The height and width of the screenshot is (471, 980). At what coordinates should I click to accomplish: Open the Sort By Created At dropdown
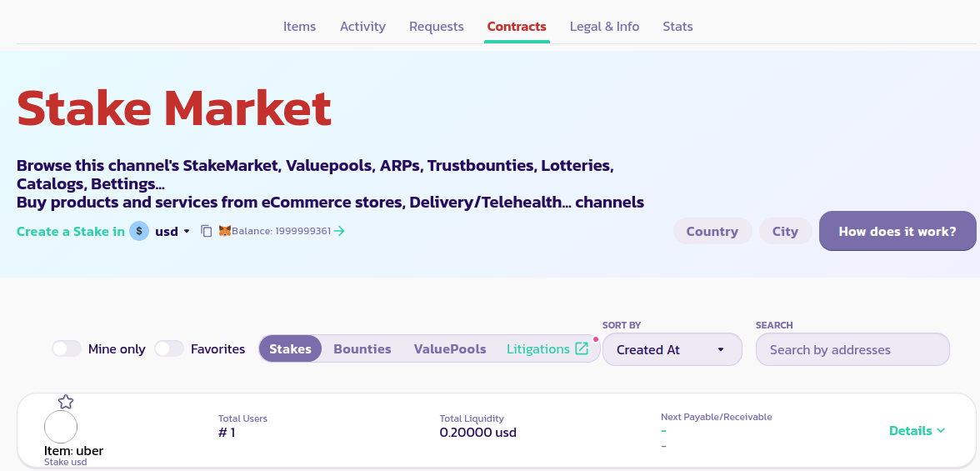coord(672,349)
